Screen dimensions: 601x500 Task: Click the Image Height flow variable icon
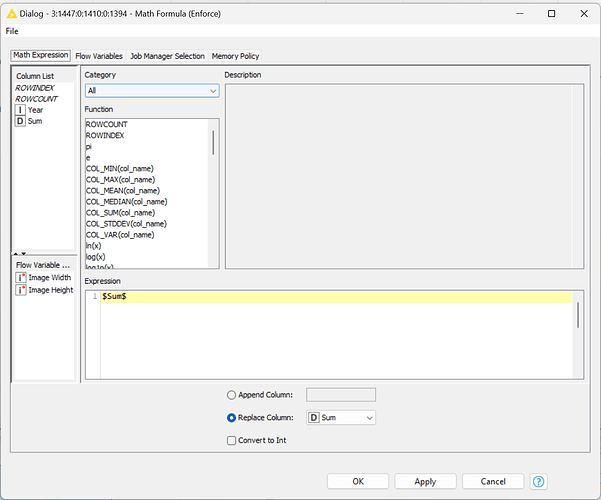[20, 290]
